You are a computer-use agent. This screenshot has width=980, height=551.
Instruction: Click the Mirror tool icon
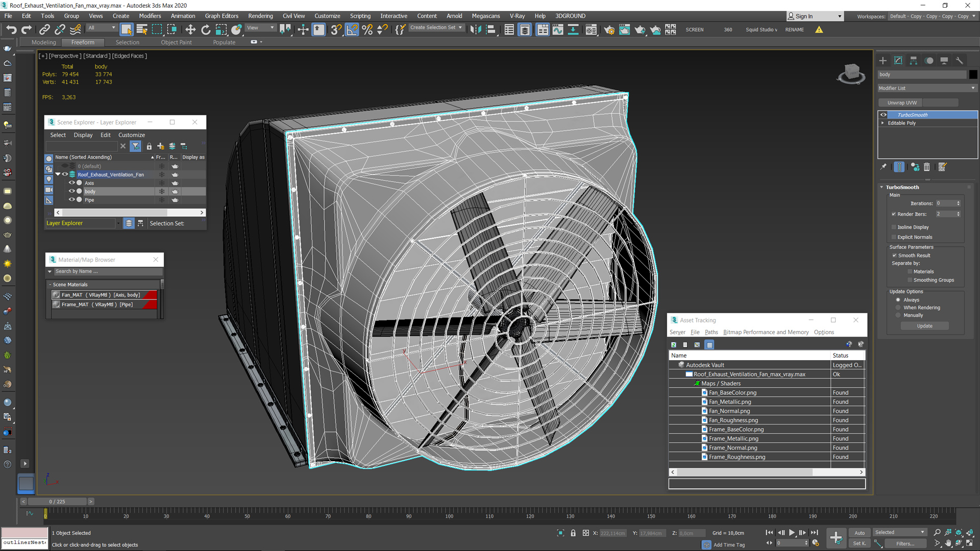[475, 30]
